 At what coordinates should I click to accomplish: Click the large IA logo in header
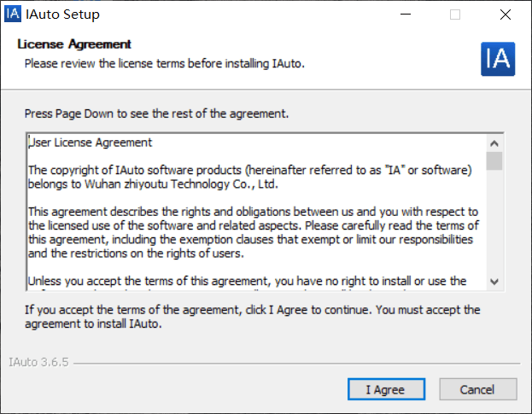(x=498, y=58)
